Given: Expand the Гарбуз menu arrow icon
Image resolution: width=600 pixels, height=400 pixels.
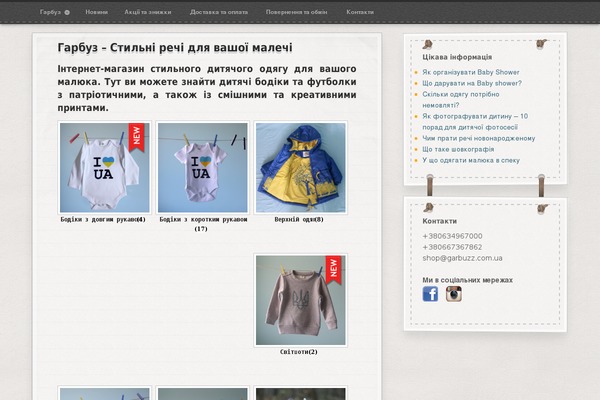Looking at the screenshot, I should tap(67, 12).
